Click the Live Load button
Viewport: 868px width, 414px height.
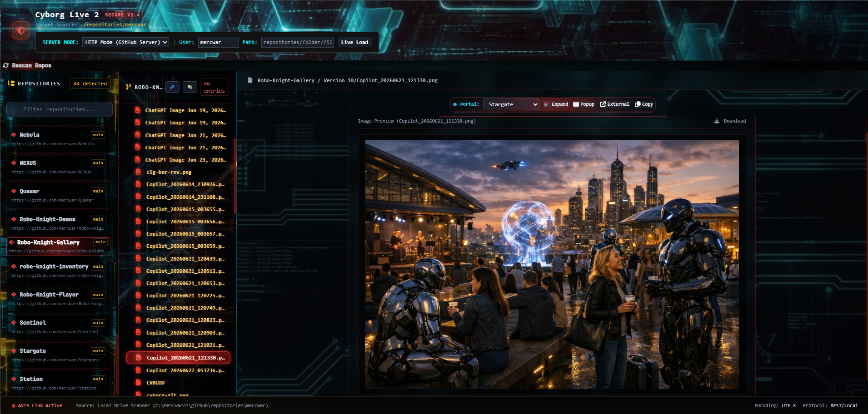tap(354, 42)
